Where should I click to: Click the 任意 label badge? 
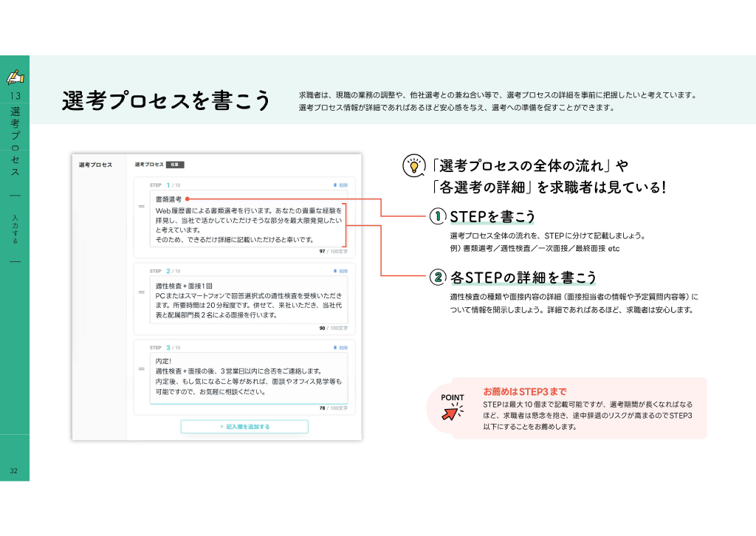coord(175,165)
